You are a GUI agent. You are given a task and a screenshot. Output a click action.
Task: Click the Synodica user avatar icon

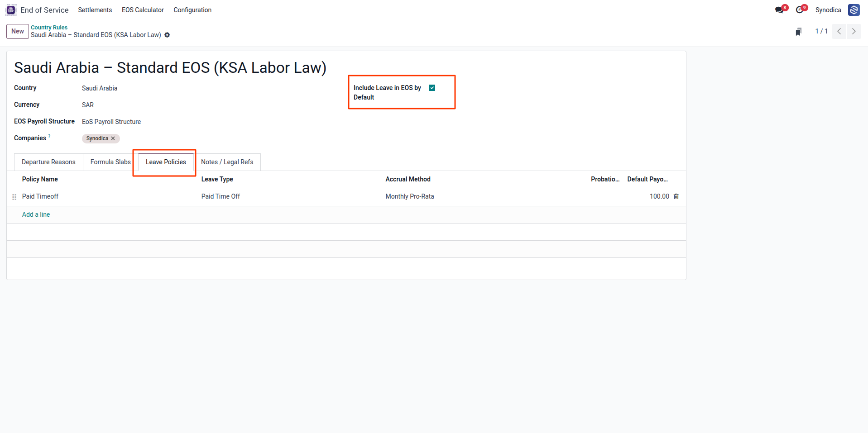point(854,10)
